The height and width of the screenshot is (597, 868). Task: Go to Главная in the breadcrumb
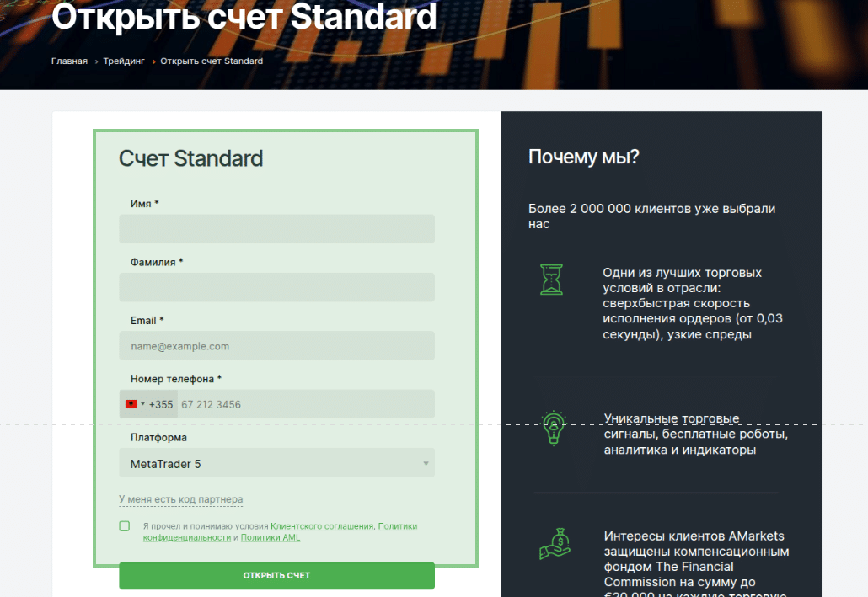pyautogui.click(x=69, y=61)
